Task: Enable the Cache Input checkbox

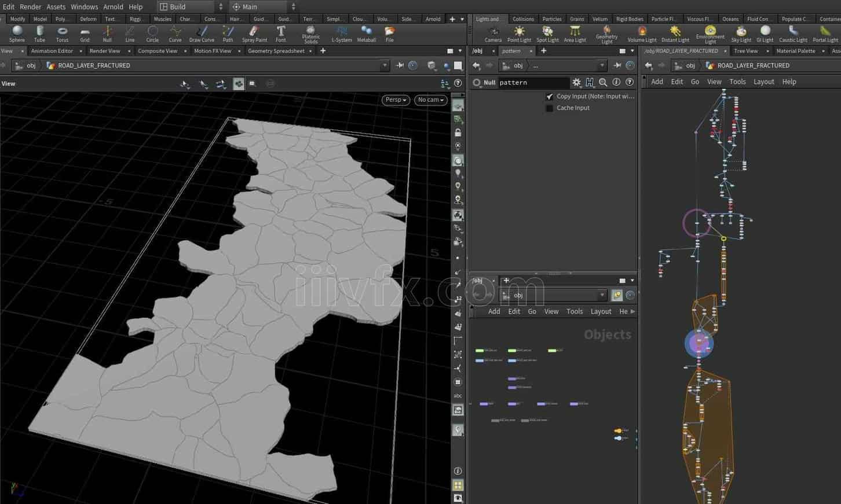Action: click(549, 108)
